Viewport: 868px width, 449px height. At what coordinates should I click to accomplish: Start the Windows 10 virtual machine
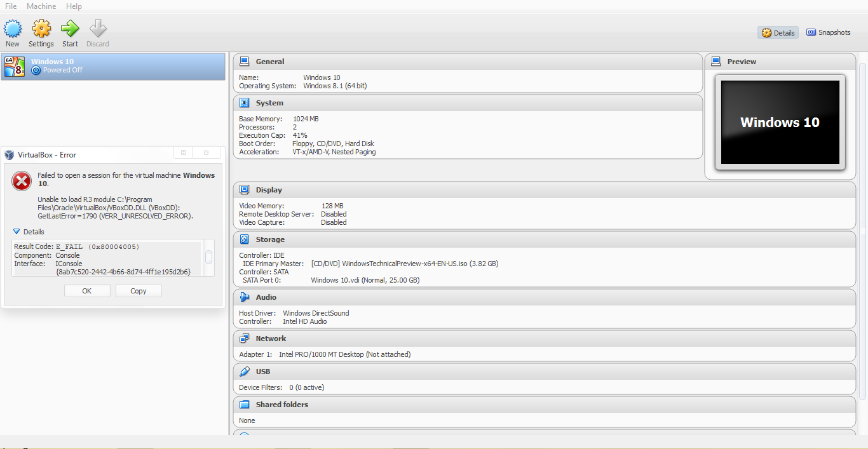point(69,32)
